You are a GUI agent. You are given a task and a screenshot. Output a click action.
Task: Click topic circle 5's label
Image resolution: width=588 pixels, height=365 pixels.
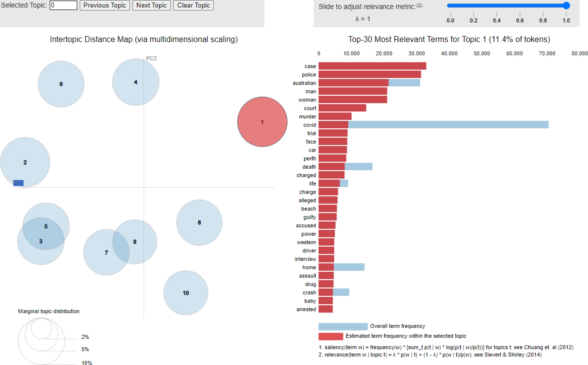[46, 227]
